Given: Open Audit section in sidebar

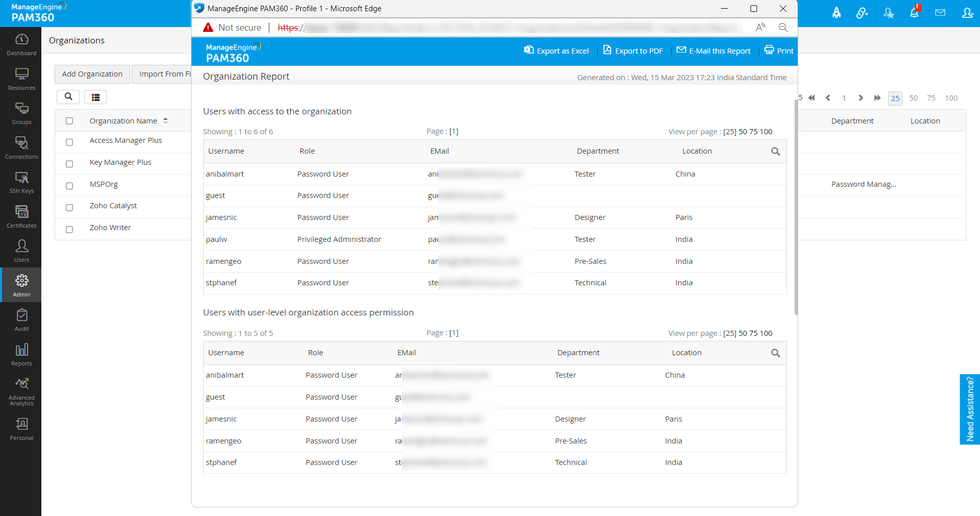Looking at the screenshot, I should click(x=21, y=320).
